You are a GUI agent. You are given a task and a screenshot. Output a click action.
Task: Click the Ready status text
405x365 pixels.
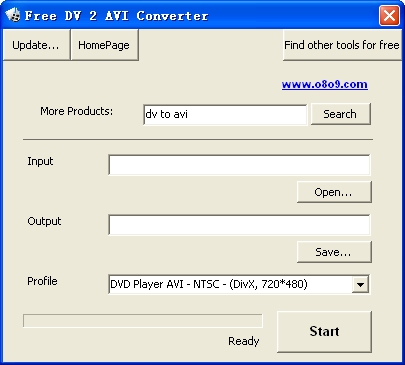point(244,341)
